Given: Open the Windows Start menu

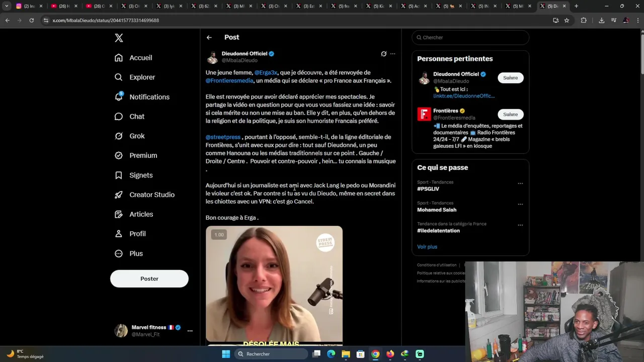Looking at the screenshot, I should coord(225,354).
